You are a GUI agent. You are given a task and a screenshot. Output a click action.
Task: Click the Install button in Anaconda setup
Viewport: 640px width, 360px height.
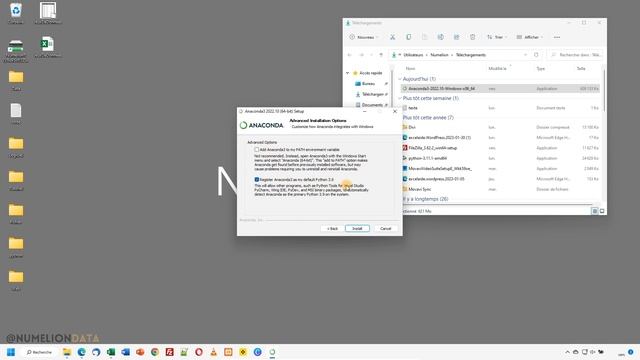coord(357,229)
